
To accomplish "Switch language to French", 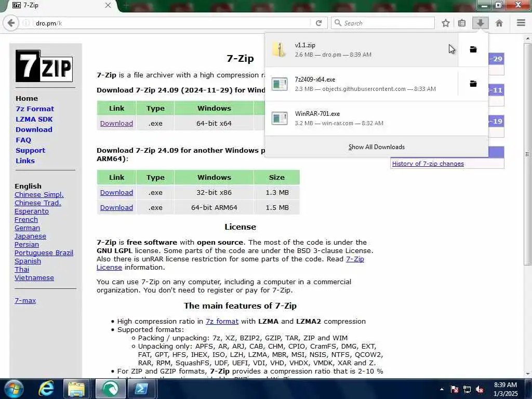I will [26, 220].
